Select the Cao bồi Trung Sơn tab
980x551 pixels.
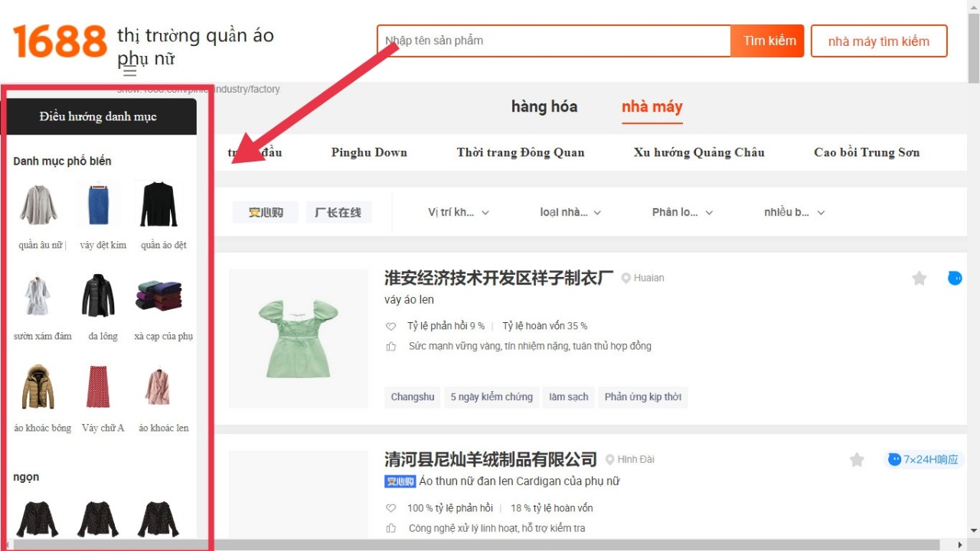tap(867, 152)
